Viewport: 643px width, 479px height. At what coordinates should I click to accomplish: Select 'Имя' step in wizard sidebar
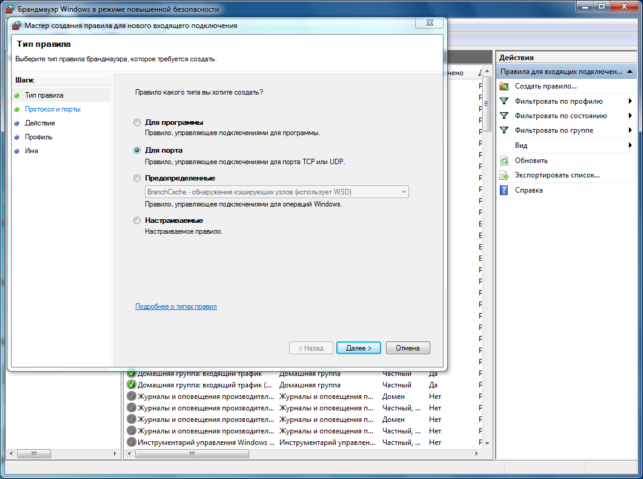click(32, 151)
